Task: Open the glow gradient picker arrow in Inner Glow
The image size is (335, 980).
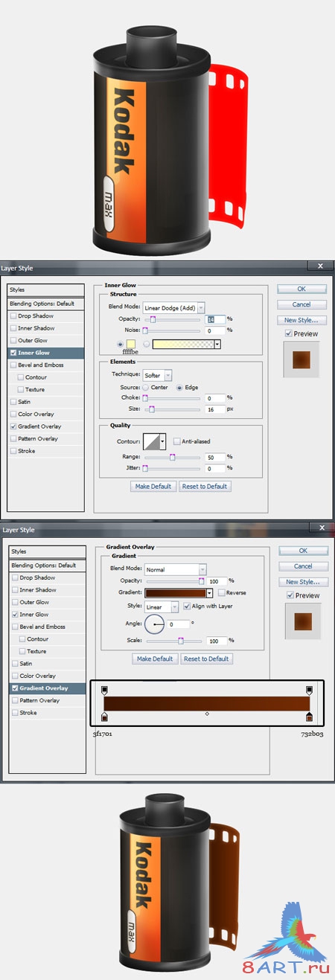Action: (x=217, y=345)
